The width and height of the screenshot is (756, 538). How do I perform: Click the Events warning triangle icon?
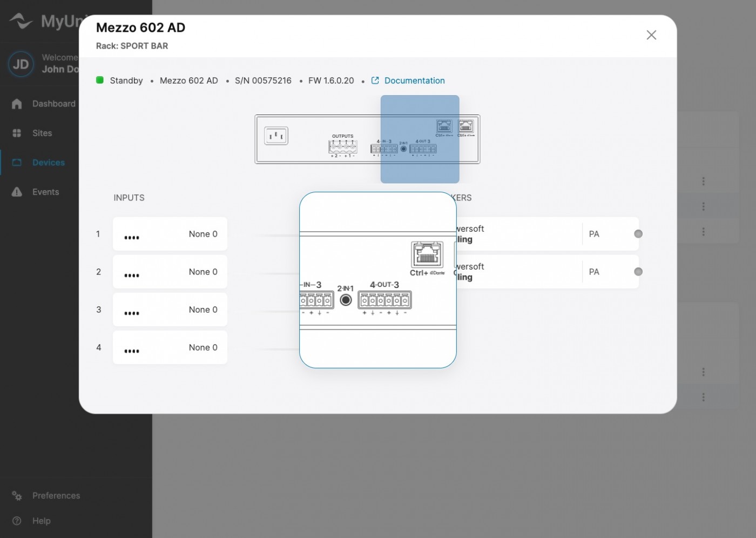tap(17, 192)
